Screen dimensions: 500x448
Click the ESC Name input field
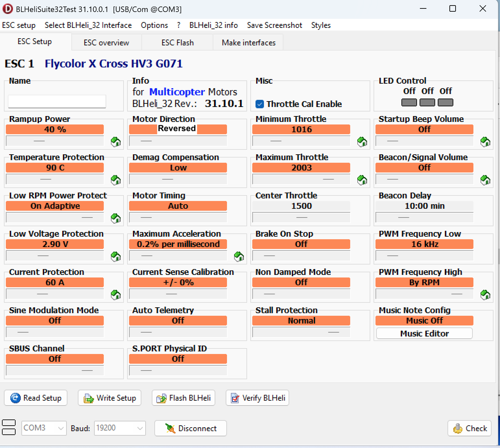57,102
